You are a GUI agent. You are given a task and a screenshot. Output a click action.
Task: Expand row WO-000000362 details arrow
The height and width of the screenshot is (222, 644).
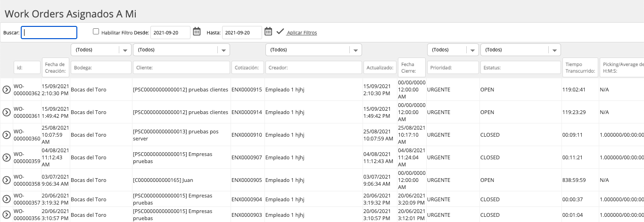click(7, 90)
